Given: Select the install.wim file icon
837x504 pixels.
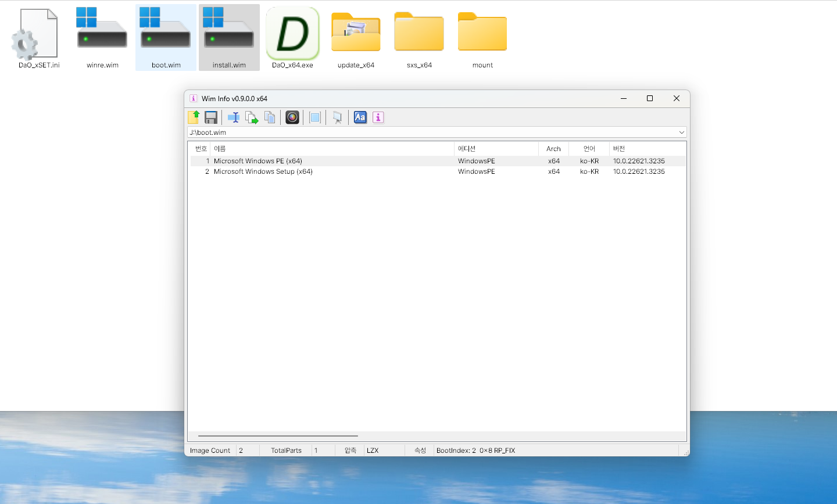Looking at the screenshot, I should pos(229,38).
